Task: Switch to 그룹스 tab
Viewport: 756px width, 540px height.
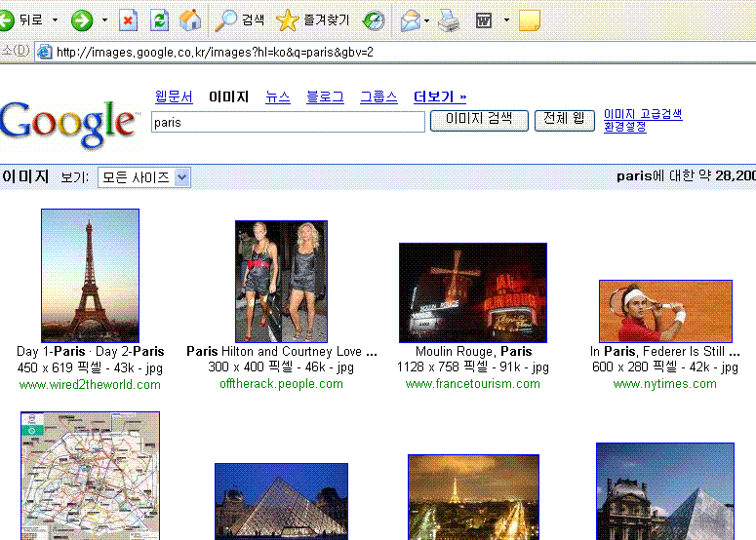Action: [378, 96]
